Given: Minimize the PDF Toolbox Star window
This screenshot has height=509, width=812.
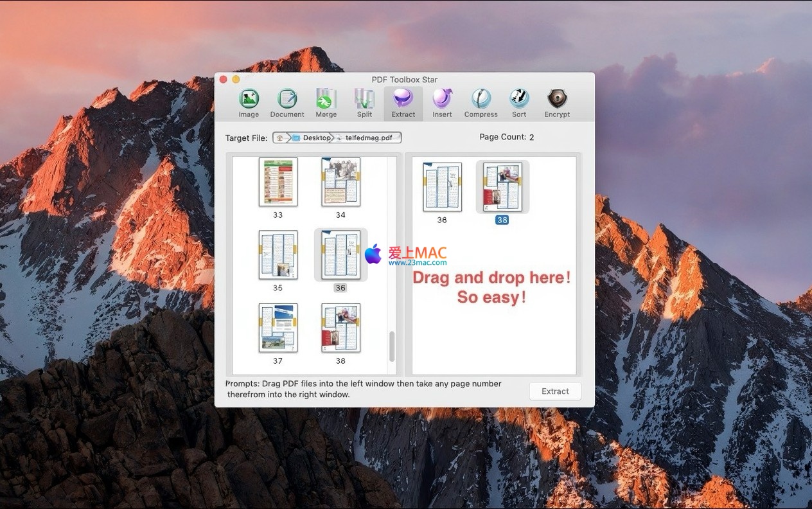Looking at the screenshot, I should 236,80.
